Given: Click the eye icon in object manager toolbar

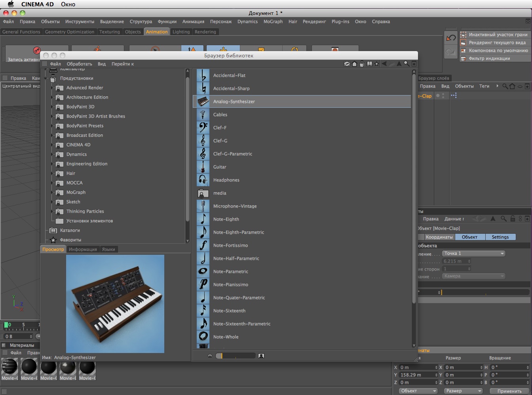Looking at the screenshot, I should (520, 86).
